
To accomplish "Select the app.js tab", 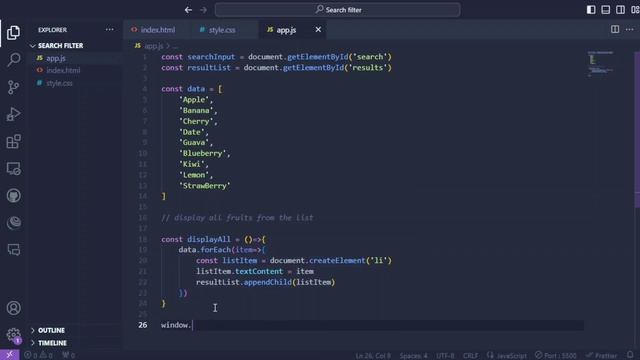I will point(286,30).
